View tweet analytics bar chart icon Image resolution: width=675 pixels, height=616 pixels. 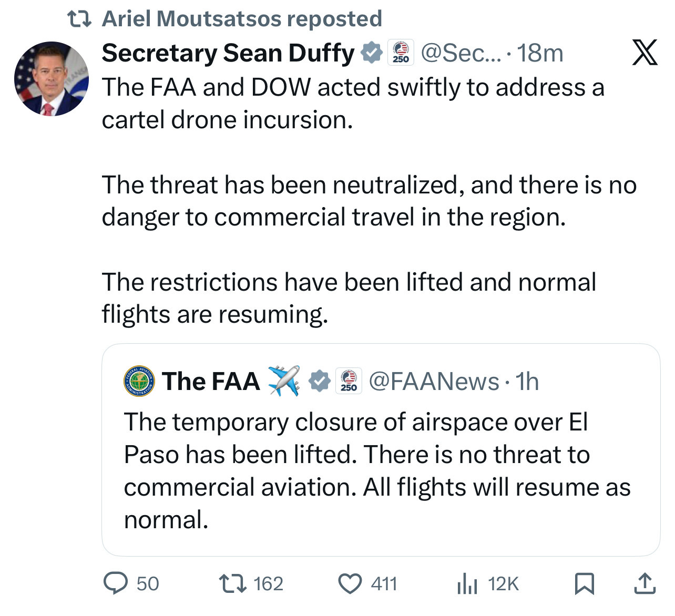(x=467, y=584)
